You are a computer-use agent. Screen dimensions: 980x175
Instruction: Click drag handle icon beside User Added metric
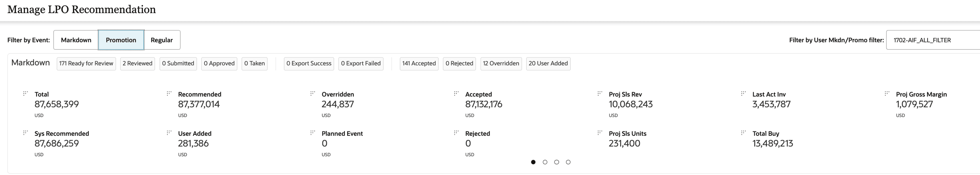coord(169,133)
